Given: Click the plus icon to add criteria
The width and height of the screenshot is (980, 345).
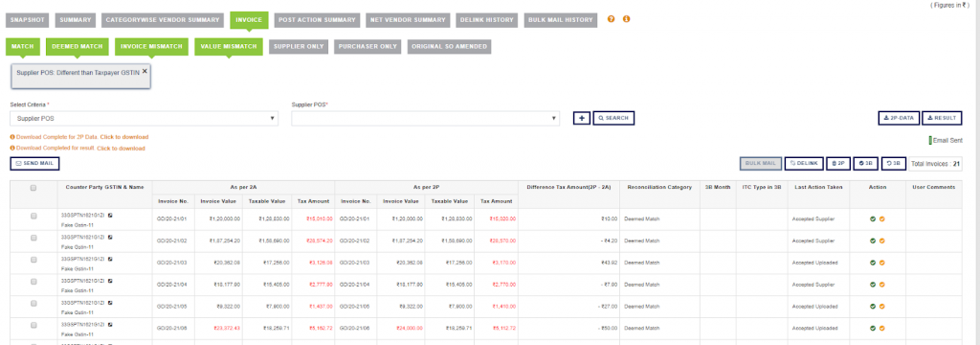Looking at the screenshot, I should (581, 118).
